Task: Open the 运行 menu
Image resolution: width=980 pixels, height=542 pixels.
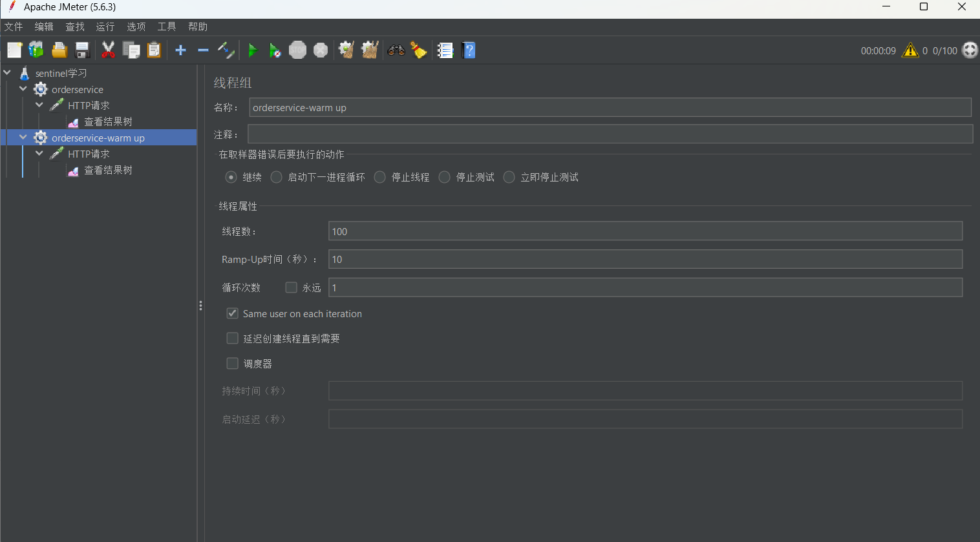Action: tap(105, 26)
